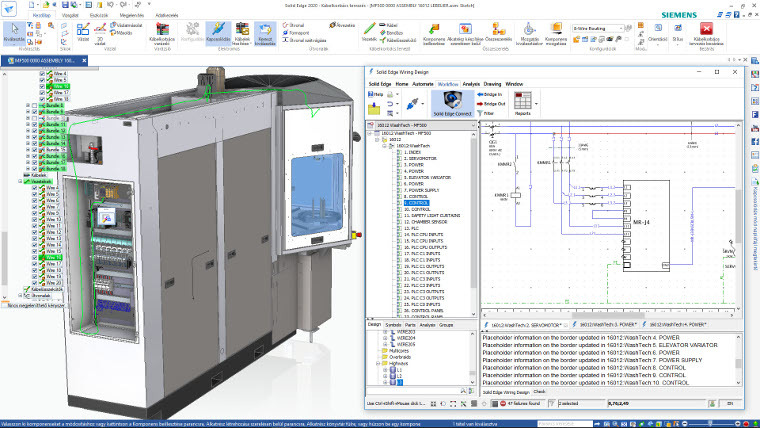Switch to the 16012:WashTech:3. POWER document tab

click(x=606, y=325)
